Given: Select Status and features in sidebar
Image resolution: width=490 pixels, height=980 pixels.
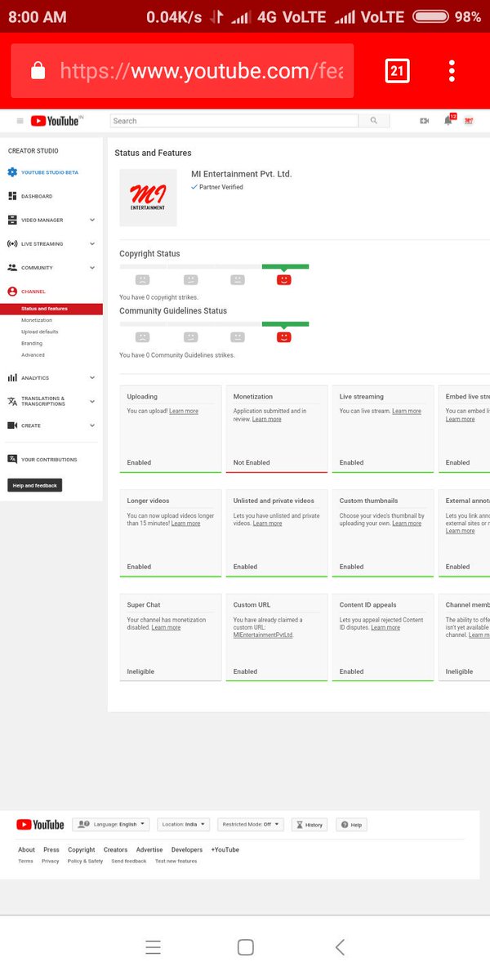Looking at the screenshot, I should (51, 309).
